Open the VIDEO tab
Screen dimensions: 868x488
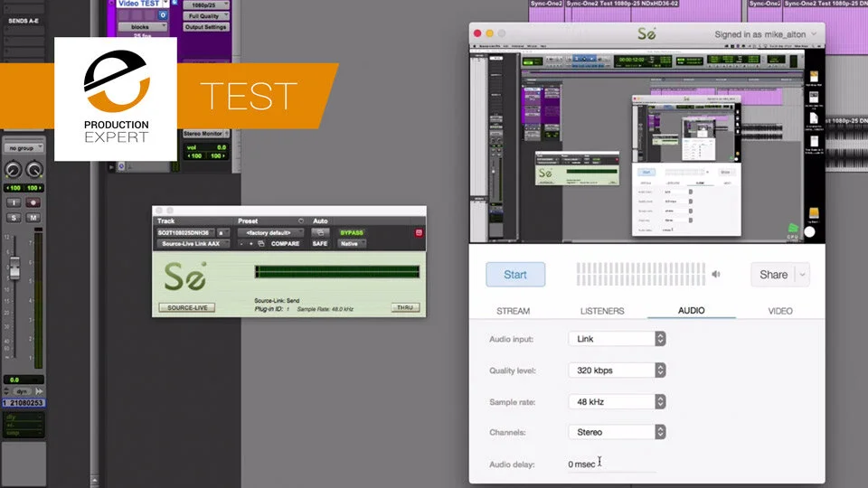[x=780, y=311]
